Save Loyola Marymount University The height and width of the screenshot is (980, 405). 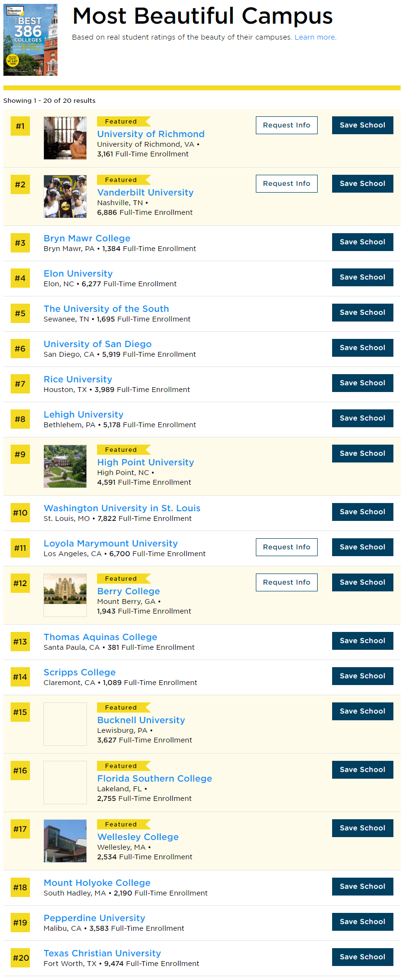(x=363, y=547)
